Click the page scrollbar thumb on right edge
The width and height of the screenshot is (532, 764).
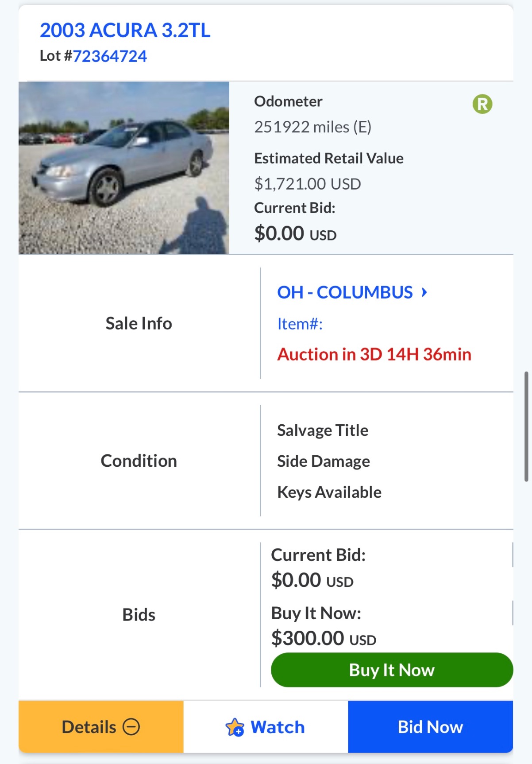[x=526, y=426]
